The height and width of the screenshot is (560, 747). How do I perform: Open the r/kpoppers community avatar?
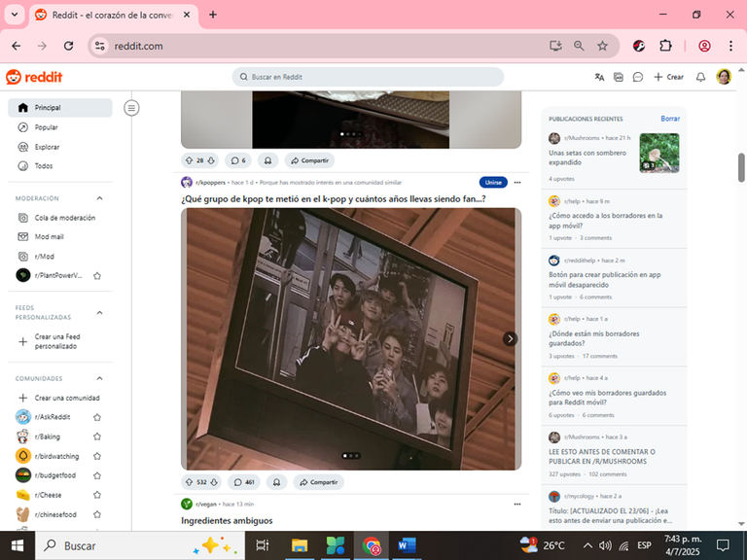(x=187, y=183)
